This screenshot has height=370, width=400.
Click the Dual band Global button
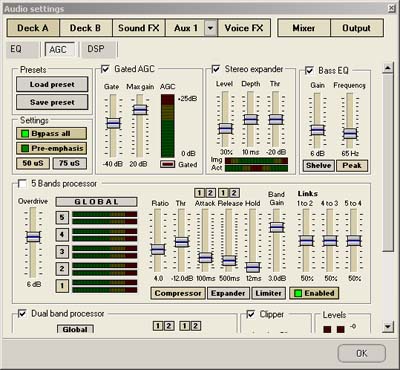[x=75, y=329]
